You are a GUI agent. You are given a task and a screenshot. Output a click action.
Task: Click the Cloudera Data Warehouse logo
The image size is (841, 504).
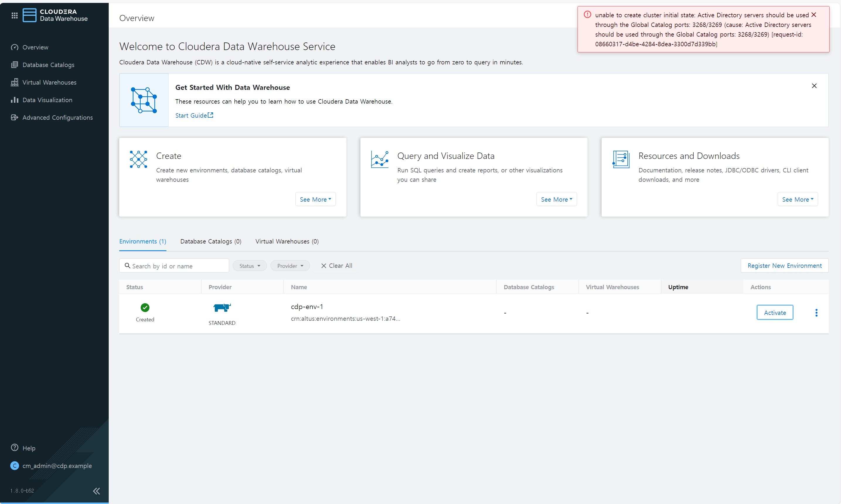[x=55, y=15]
